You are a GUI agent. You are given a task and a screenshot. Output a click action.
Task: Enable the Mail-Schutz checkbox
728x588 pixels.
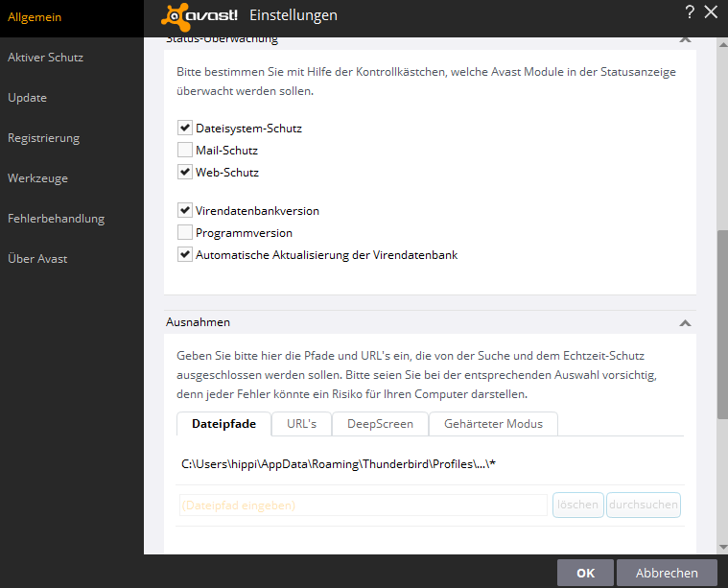(x=185, y=150)
